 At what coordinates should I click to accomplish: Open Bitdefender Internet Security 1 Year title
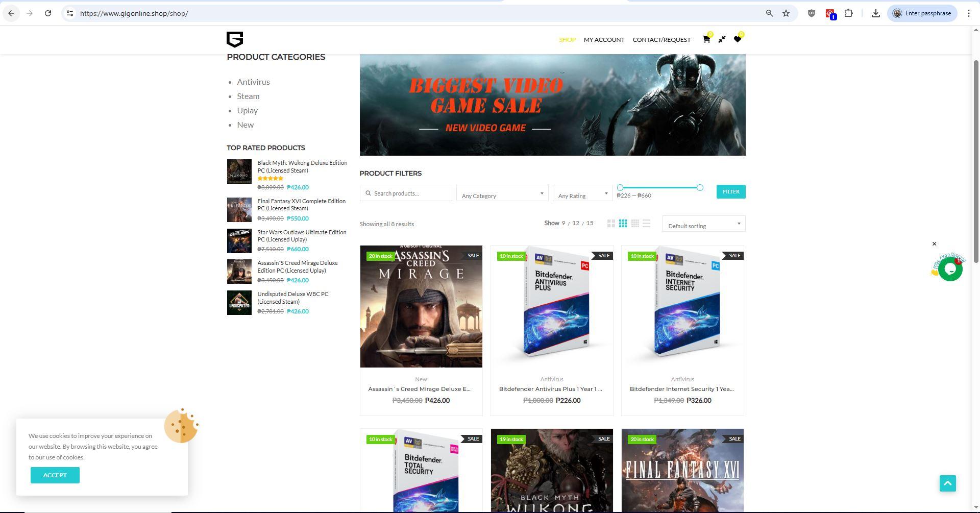tap(682, 389)
